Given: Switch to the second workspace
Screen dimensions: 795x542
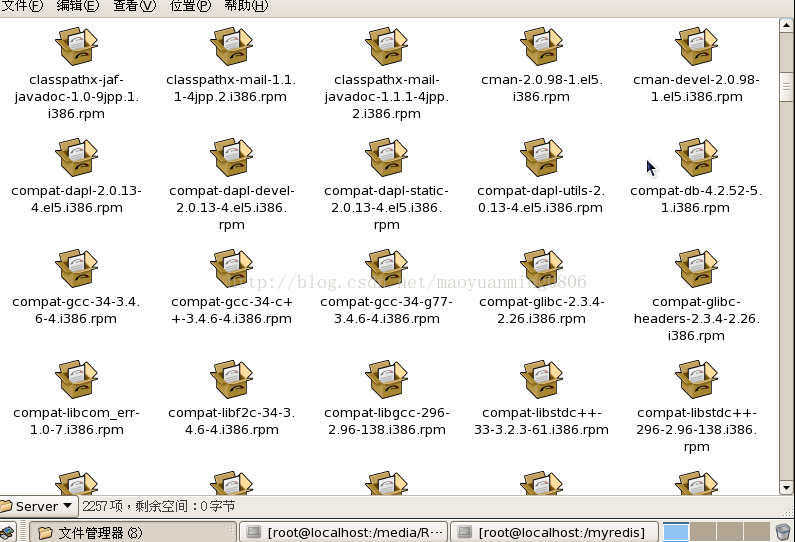Looking at the screenshot, I should (703, 532).
